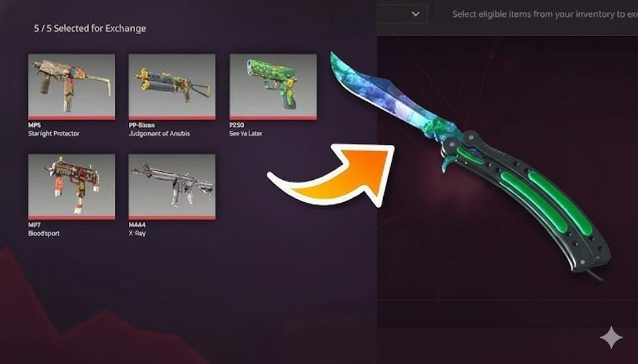Click the 'X-Ray' skin name label
This screenshot has width=638, height=364.
137,233
